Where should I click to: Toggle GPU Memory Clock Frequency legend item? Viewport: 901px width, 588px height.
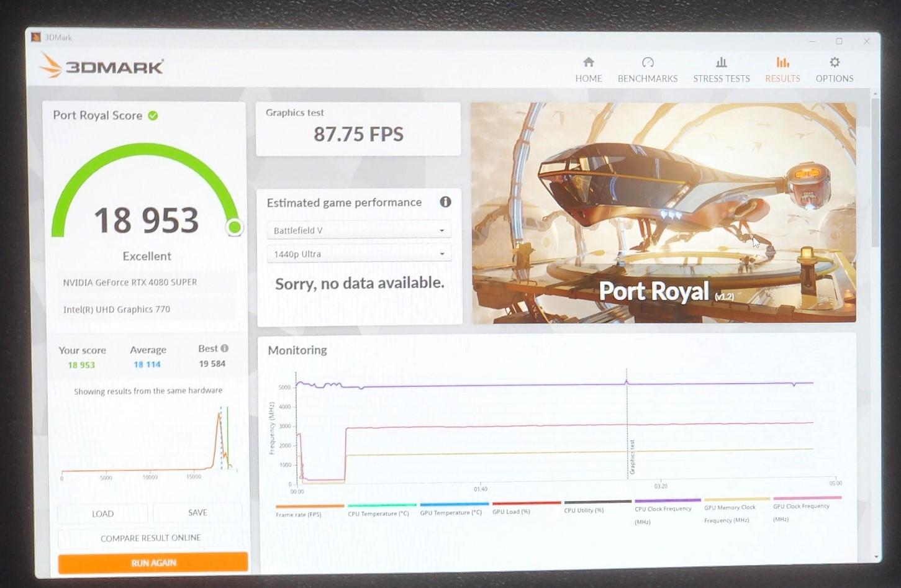(737, 511)
